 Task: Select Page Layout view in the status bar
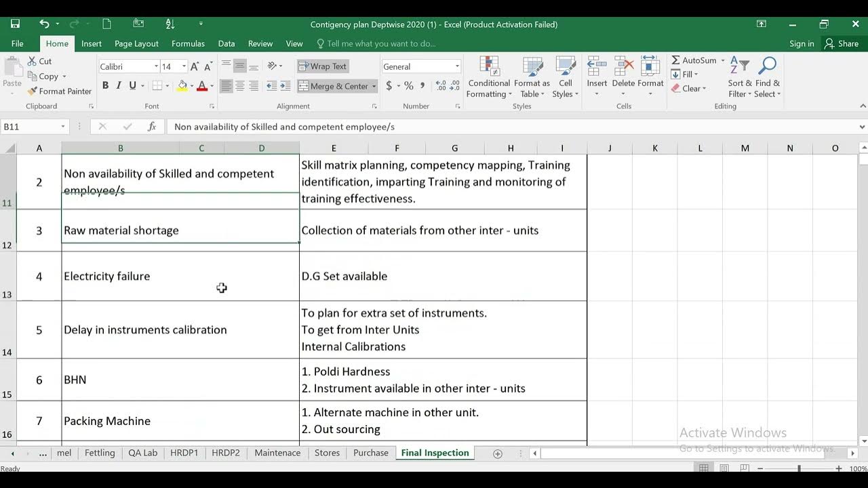724,468
